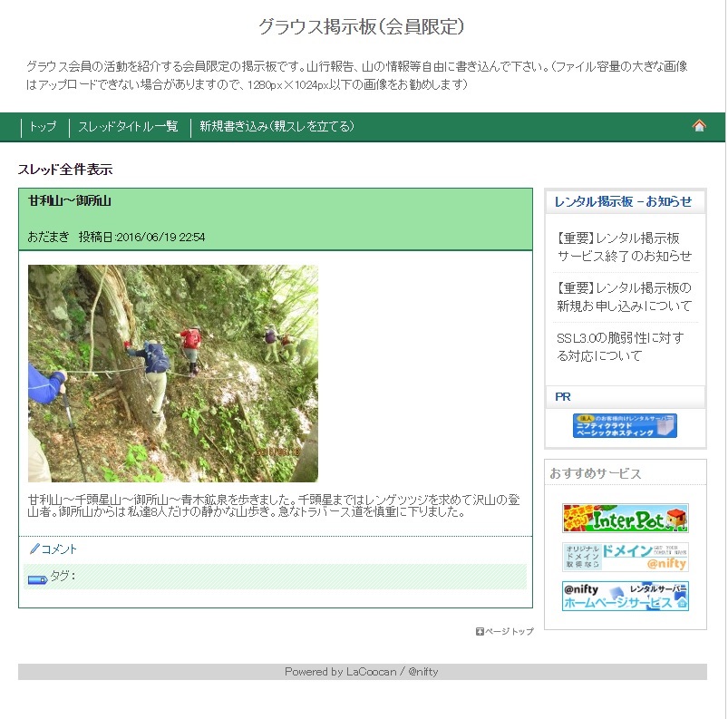Open スレッドタイトル一覧 menu item
This screenshot has width=728, height=719.
click(128, 126)
